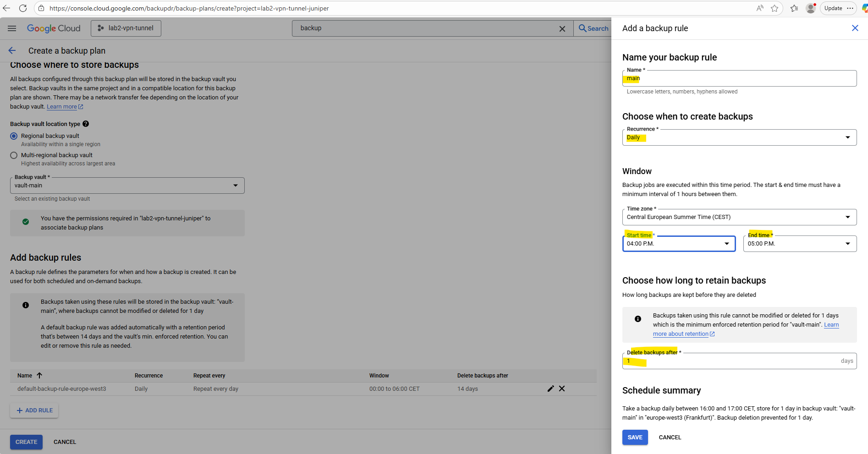Click default-backup-rule-europe-west3 rule name
The width and height of the screenshot is (868, 454).
tap(61, 389)
